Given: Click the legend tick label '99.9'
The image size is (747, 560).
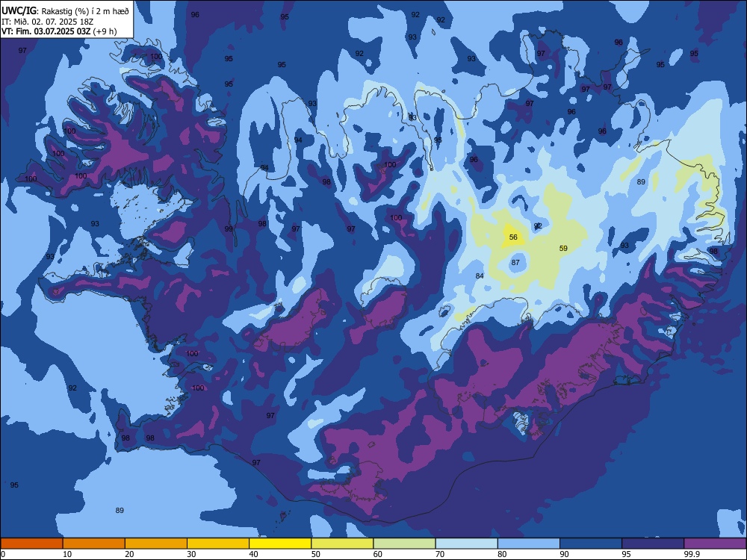Looking at the screenshot, I should tap(691, 554).
